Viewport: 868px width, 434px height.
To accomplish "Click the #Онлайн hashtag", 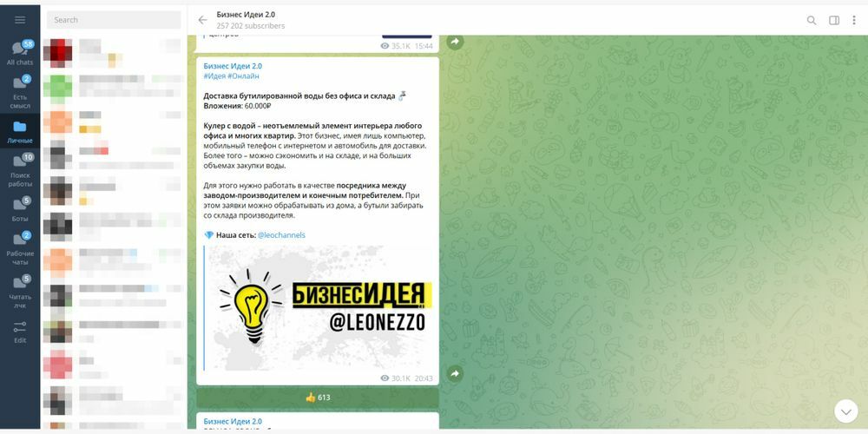I will pyautogui.click(x=243, y=76).
